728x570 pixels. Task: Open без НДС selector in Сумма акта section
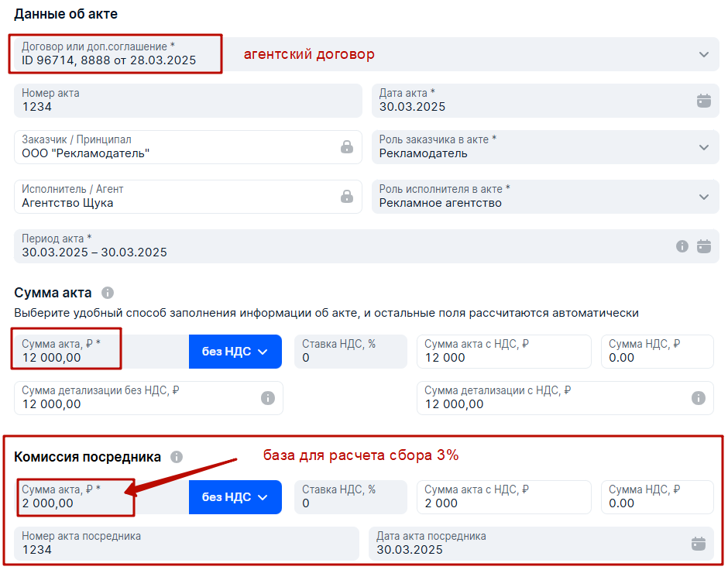pyautogui.click(x=235, y=352)
